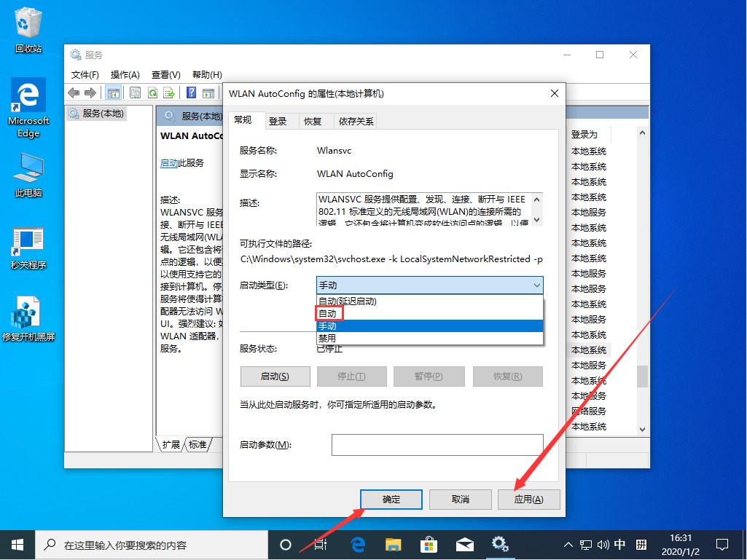The width and height of the screenshot is (747, 560).
Task: Click the Back navigation arrow in Services toolbar
Action: coord(73,92)
